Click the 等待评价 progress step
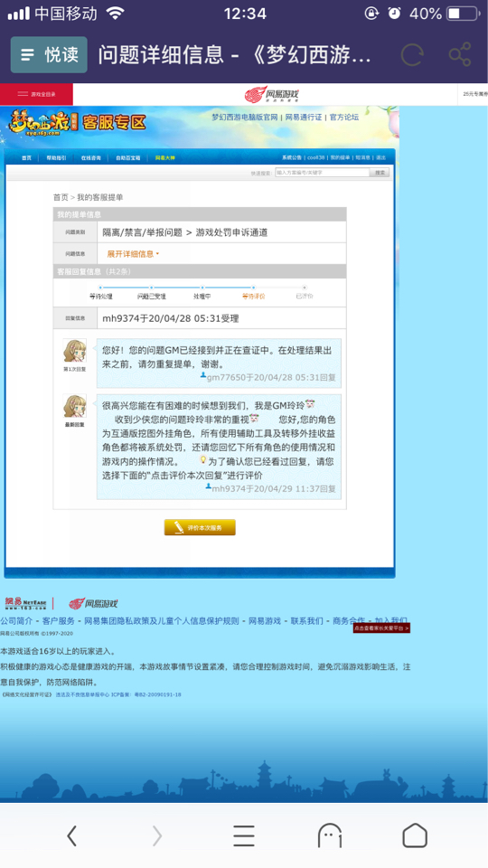Image resolution: width=488 pixels, height=868 pixels. click(253, 297)
